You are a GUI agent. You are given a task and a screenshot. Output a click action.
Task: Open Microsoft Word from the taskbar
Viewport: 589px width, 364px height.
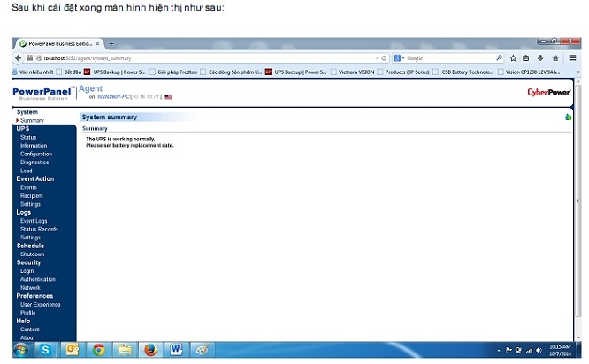pos(175,349)
